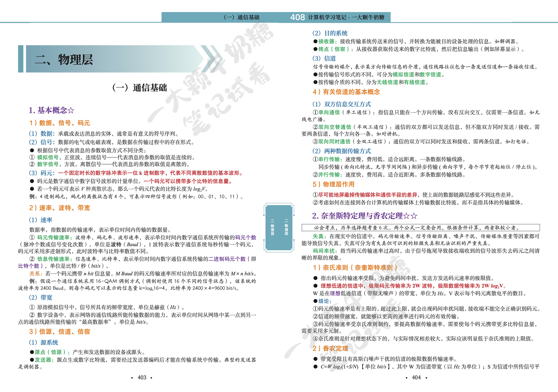The width and height of the screenshot is (558, 392).
Task: Click the red text "一个码元可以携带多个比特的信息量"
Action: tap(186, 181)
